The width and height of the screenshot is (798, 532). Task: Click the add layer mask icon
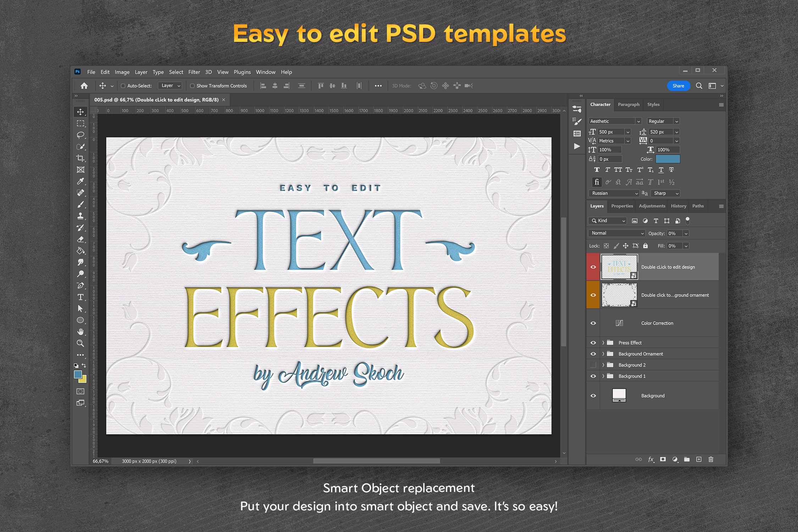(x=663, y=459)
